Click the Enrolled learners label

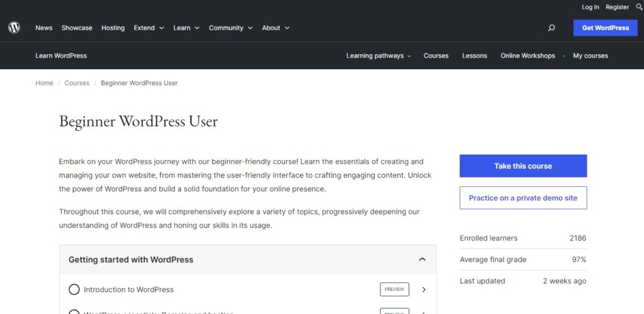pyautogui.click(x=488, y=238)
